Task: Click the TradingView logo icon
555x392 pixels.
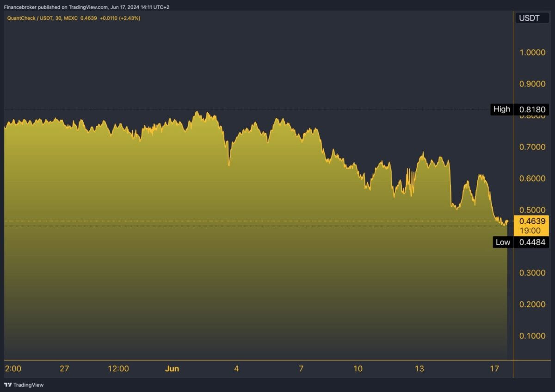Action: pyautogui.click(x=8, y=385)
